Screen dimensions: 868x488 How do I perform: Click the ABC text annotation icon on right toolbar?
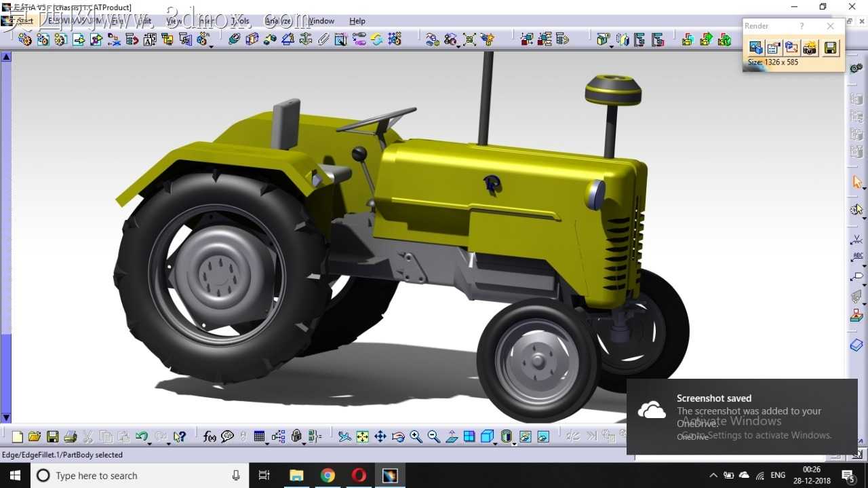(857, 257)
